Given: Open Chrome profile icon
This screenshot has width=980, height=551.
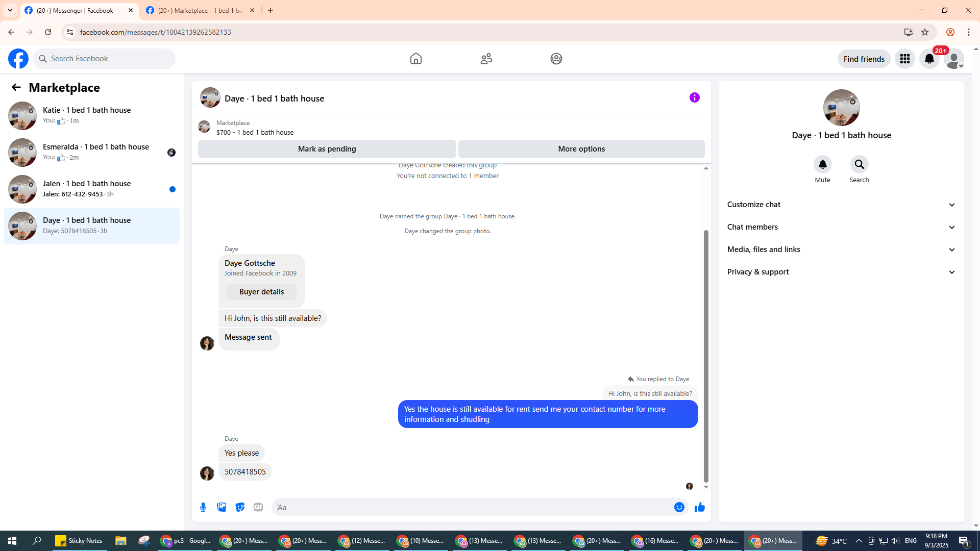Looking at the screenshot, I should click(950, 32).
